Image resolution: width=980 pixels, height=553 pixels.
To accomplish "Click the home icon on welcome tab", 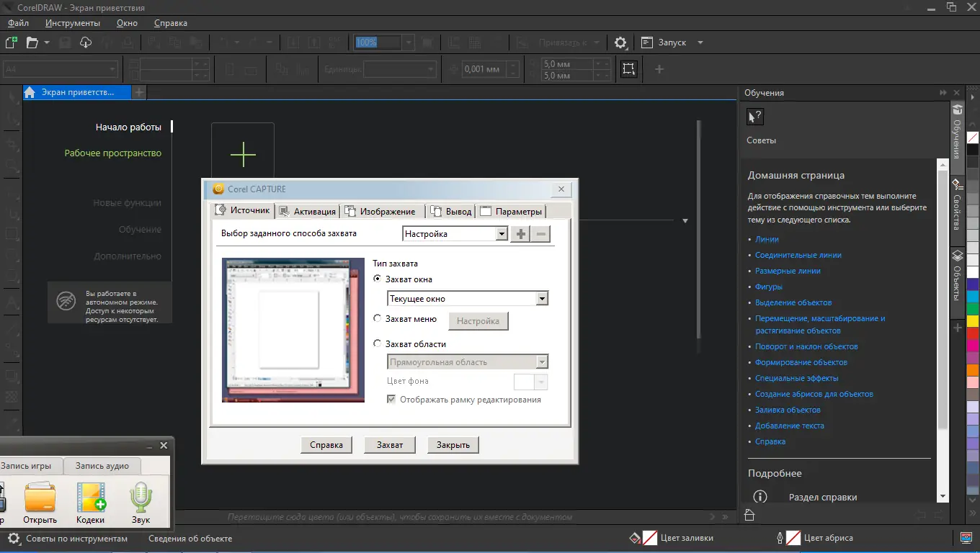I will coord(30,92).
